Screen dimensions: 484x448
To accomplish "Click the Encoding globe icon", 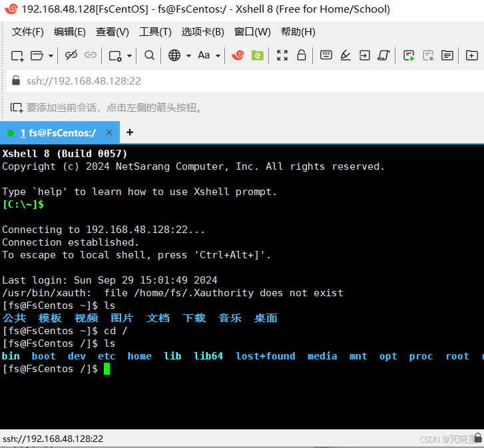I will (x=174, y=55).
